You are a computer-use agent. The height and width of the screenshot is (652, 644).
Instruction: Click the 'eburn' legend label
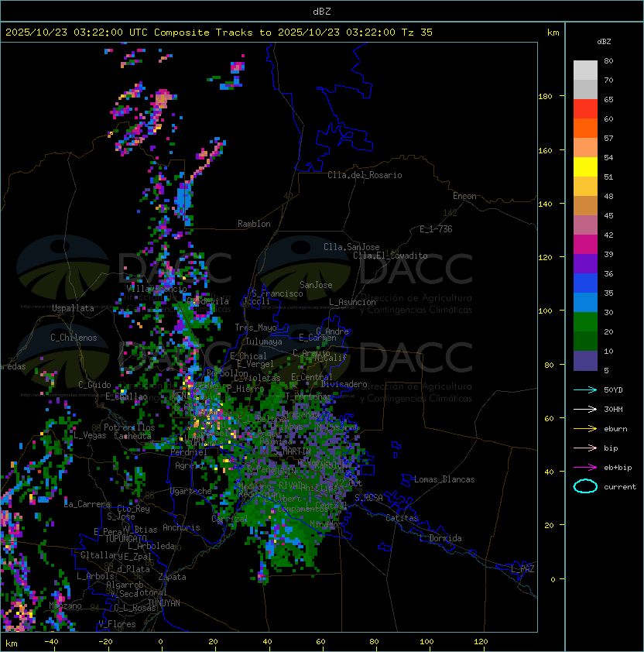[615, 429]
